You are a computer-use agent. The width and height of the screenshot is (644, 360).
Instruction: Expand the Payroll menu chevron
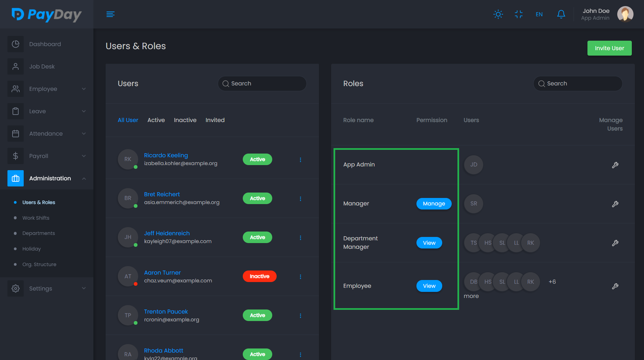[x=84, y=156]
